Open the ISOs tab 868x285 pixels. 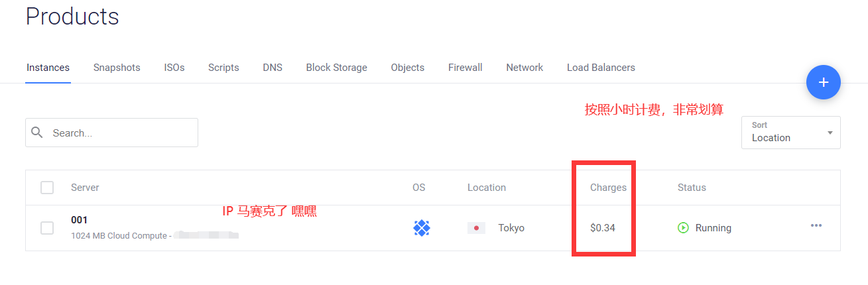click(174, 68)
